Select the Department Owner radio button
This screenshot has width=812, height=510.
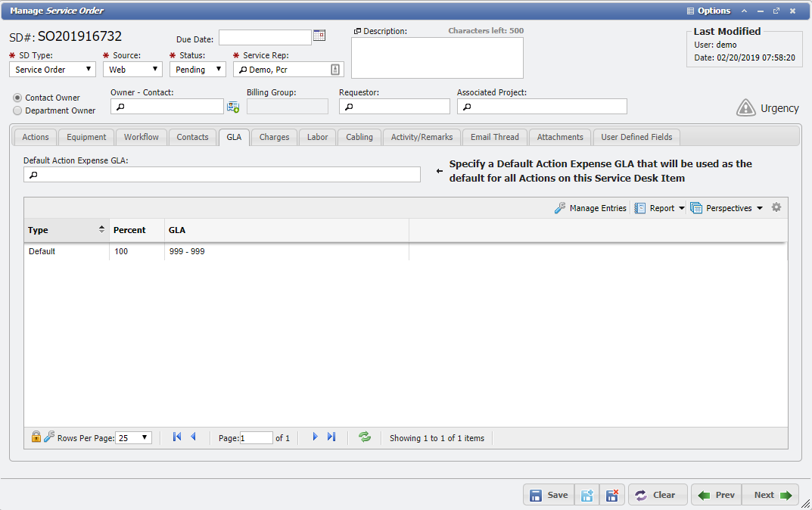point(17,110)
